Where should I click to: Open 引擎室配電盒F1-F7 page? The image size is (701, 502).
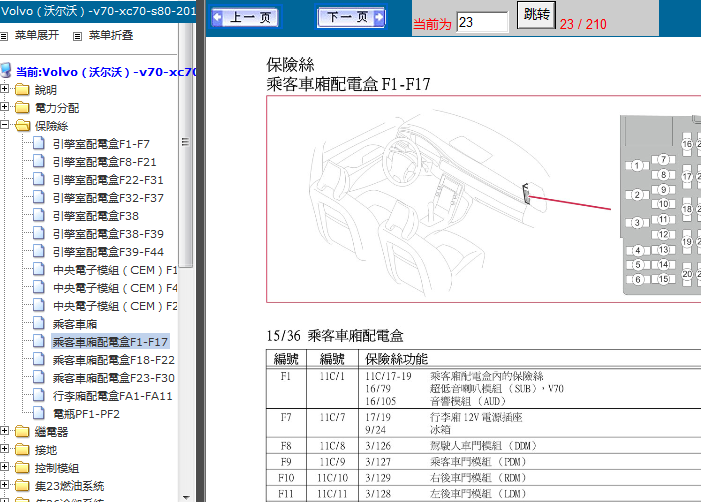(x=101, y=144)
